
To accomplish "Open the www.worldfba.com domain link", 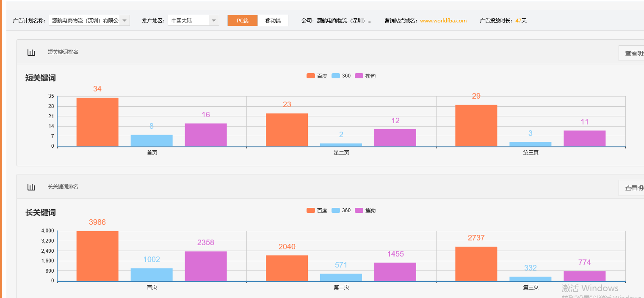I will click(443, 21).
